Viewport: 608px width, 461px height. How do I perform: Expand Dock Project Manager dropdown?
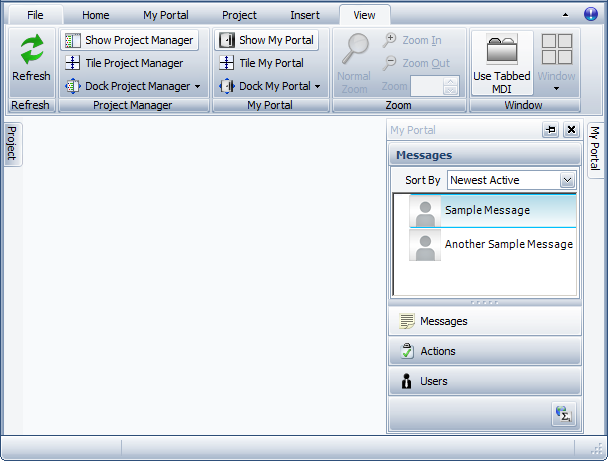point(197,87)
